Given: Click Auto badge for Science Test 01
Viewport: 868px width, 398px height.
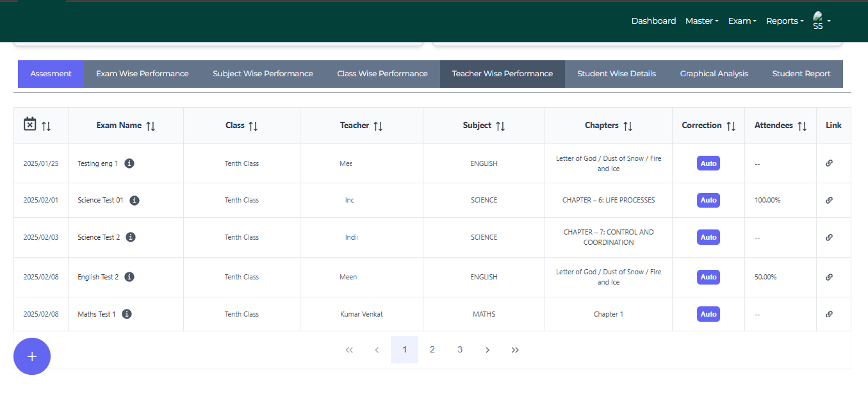Looking at the screenshot, I should point(708,200).
